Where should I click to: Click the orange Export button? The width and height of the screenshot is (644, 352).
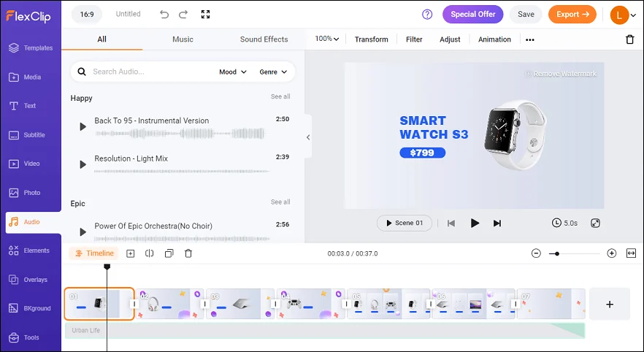click(x=572, y=15)
